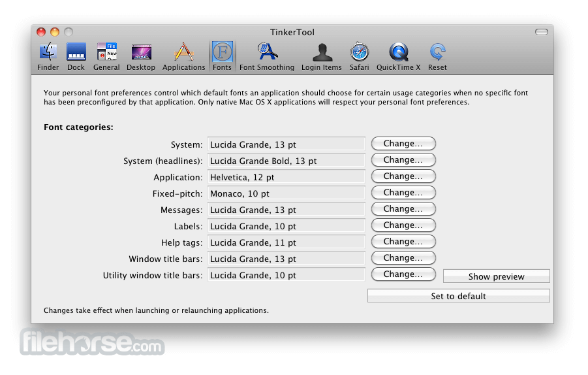Open the Finder settings pane
The width and height of the screenshot is (588, 375).
[x=48, y=56]
